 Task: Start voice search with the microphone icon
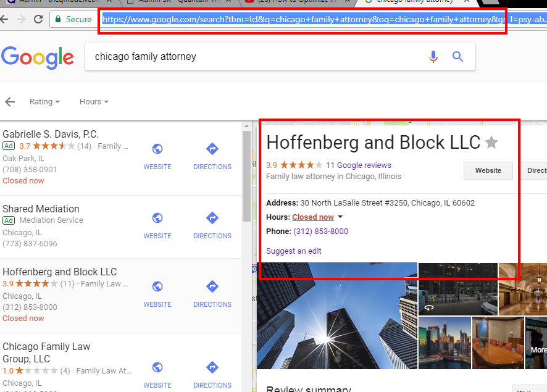(433, 57)
